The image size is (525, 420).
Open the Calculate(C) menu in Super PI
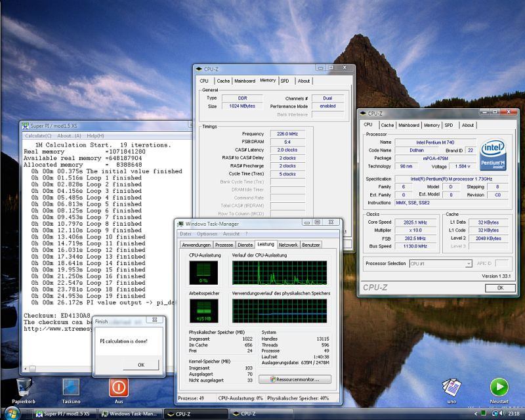point(38,136)
